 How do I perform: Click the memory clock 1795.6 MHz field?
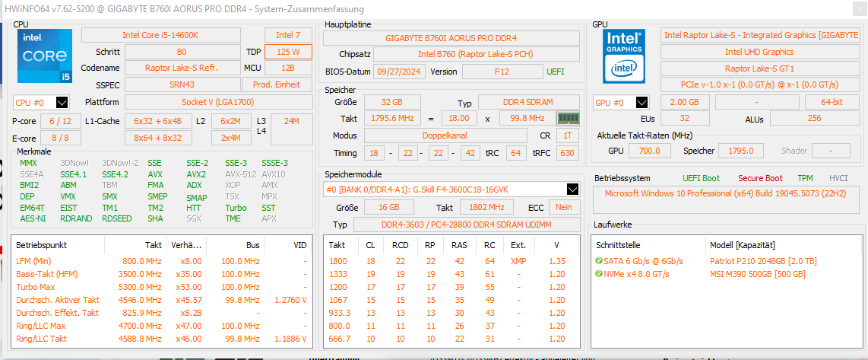coord(392,119)
